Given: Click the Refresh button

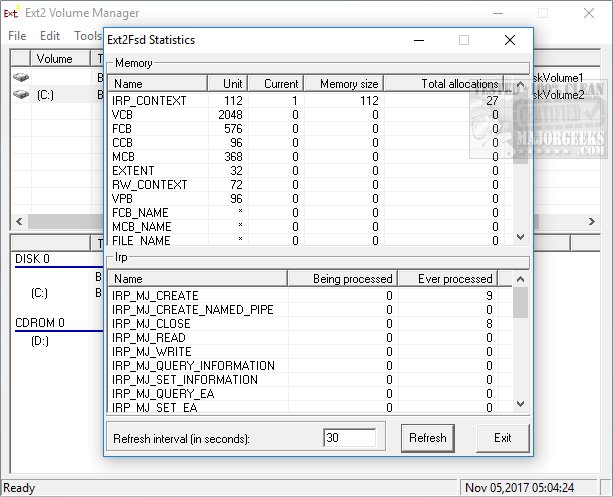Looking at the screenshot, I should point(428,438).
